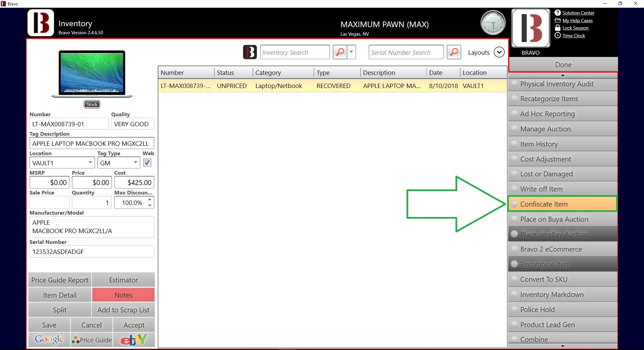Expand the Layouts chevron dropdown
Screen dimensions: 644x350
click(x=499, y=52)
